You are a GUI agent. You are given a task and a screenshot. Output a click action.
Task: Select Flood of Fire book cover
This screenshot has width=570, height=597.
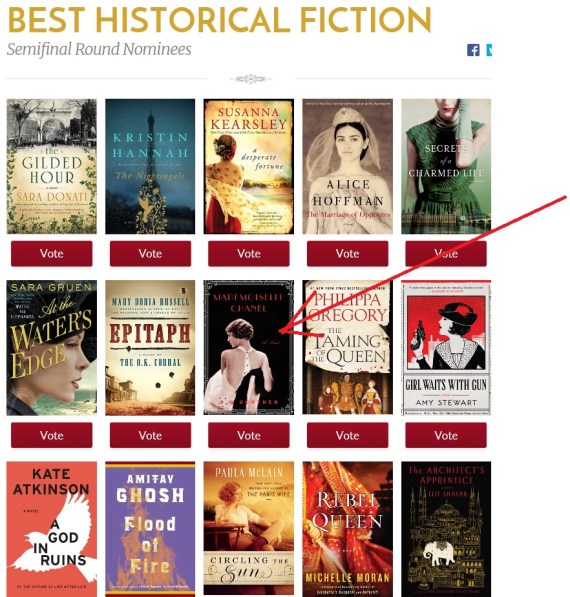tap(150, 528)
